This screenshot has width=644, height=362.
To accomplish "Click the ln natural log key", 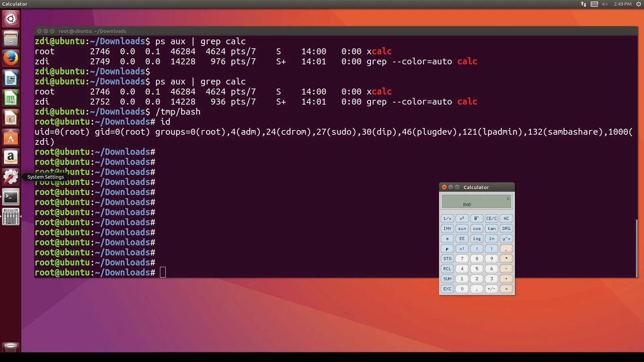I will tap(492, 239).
